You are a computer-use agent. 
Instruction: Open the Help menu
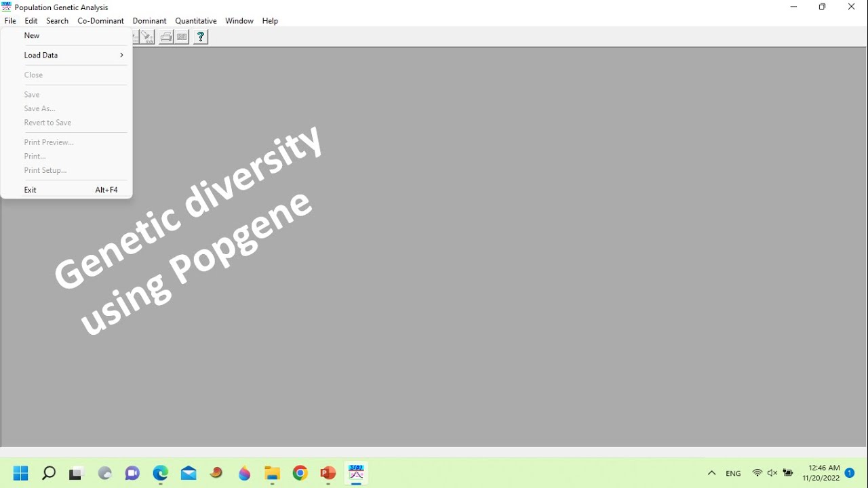pos(270,21)
